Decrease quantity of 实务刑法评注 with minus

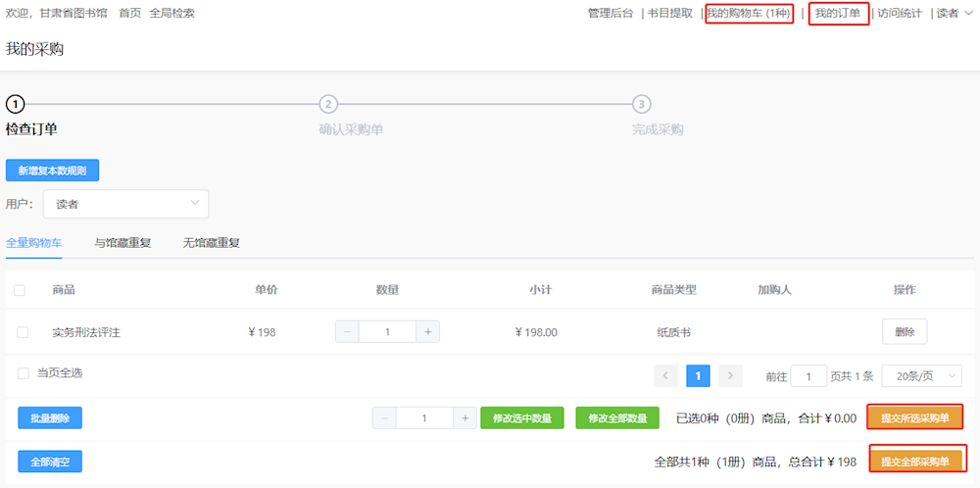[348, 332]
